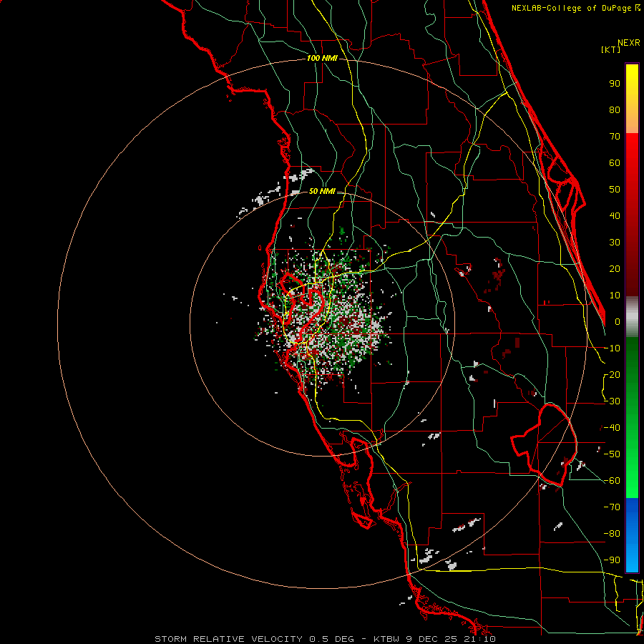Select the -30 knots scale label
Image resolution: width=644 pixels, height=644 pixels.
(612, 401)
